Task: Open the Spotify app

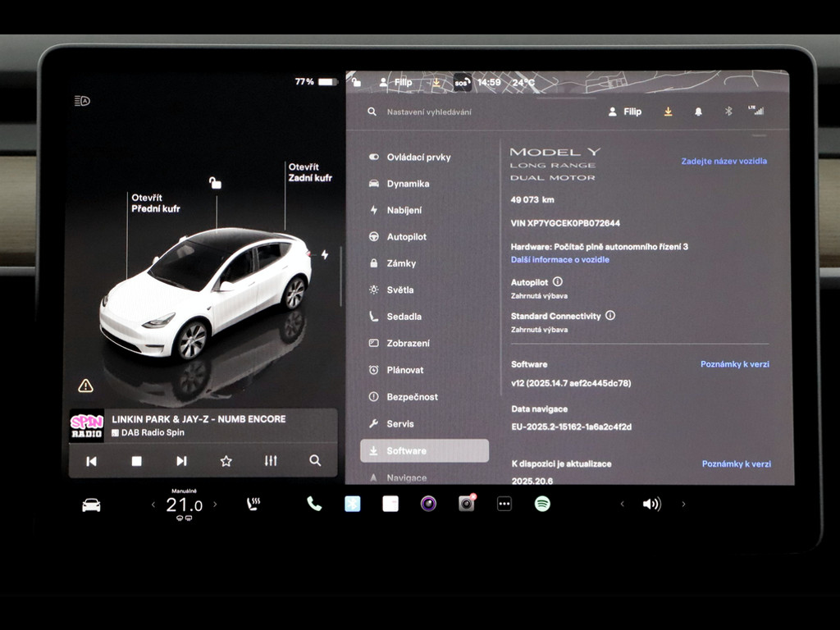Action: tap(542, 504)
